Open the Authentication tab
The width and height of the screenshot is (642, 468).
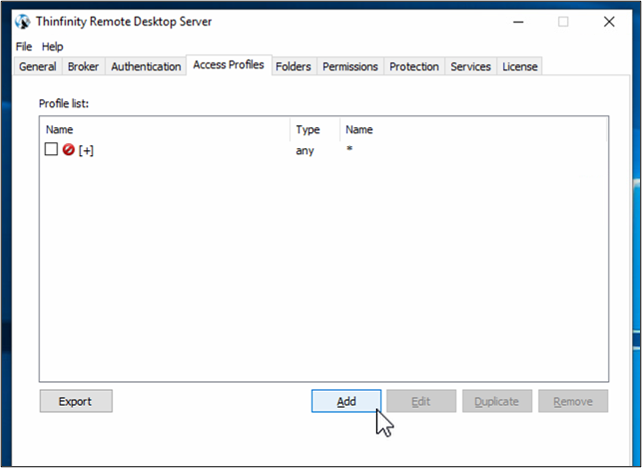[146, 67]
